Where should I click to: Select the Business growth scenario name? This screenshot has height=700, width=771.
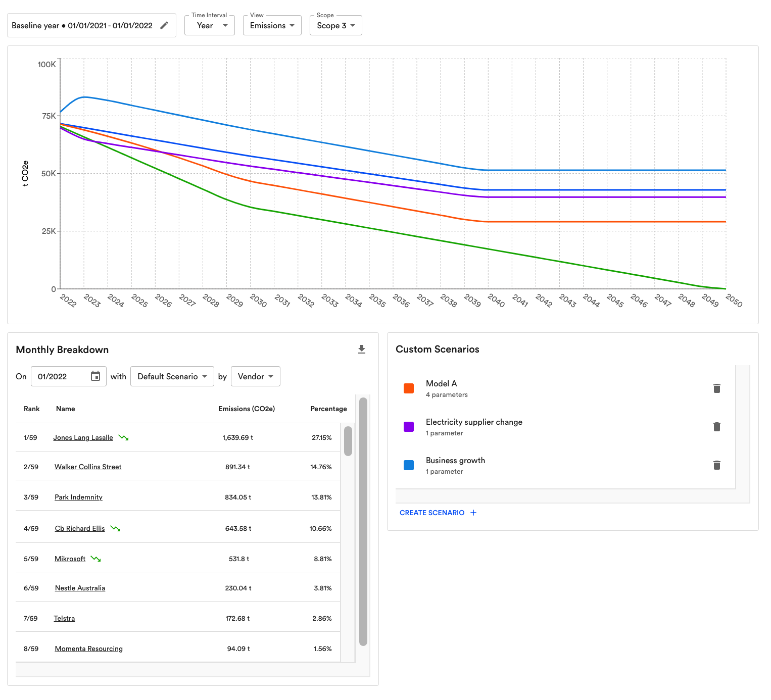pyautogui.click(x=455, y=460)
